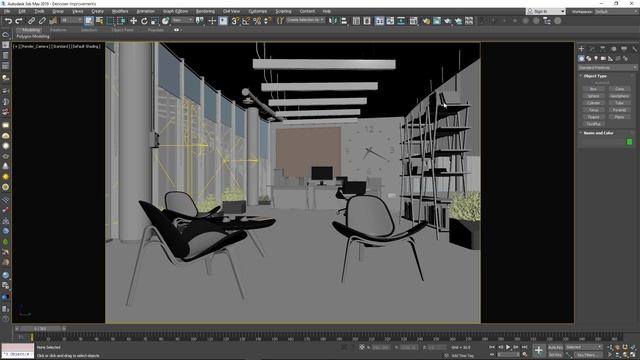Open the Graph Editors menu

tap(175, 11)
